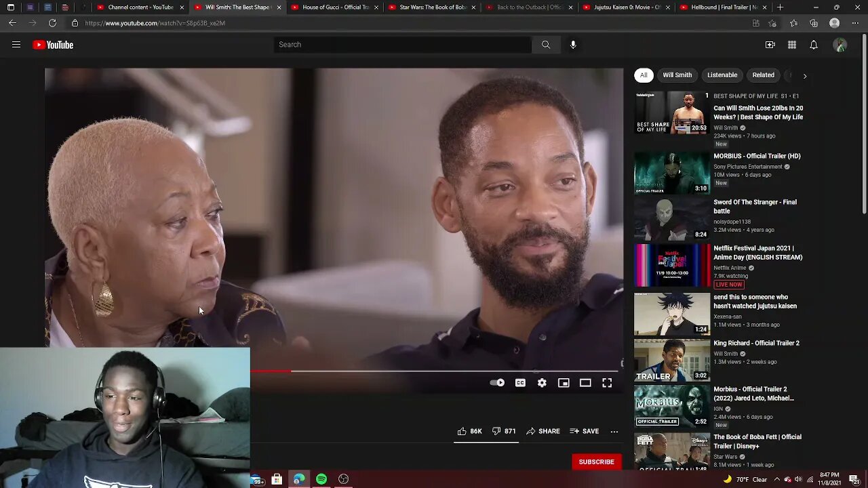868x488 pixels.
Task: Open more actions three-dot menu
Action: (614, 431)
